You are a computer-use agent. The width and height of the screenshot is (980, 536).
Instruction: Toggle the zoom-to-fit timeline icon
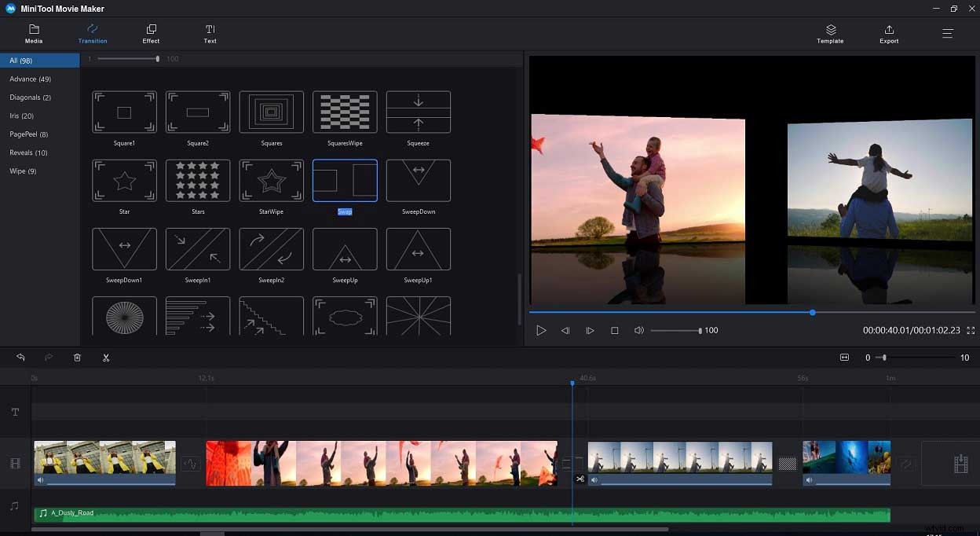pos(844,357)
